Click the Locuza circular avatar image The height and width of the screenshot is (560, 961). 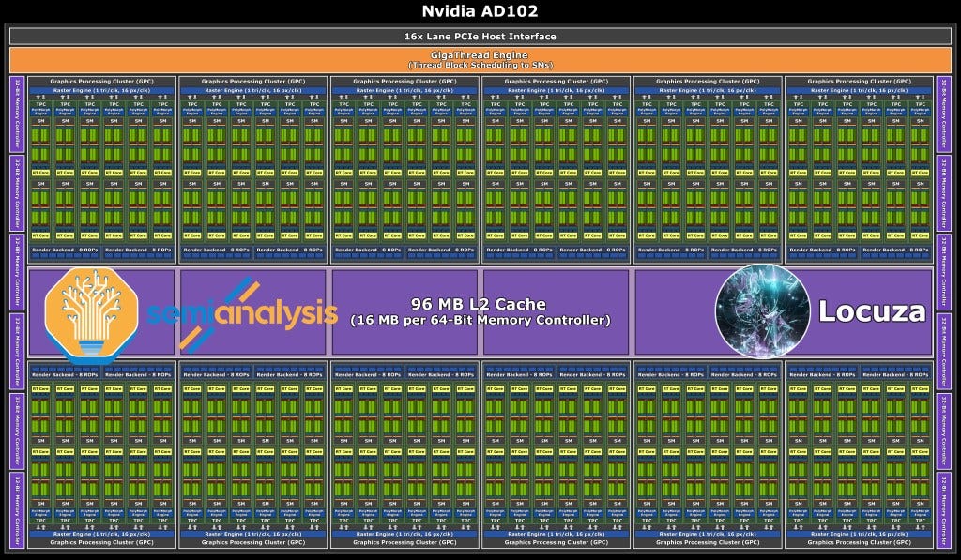[762, 310]
